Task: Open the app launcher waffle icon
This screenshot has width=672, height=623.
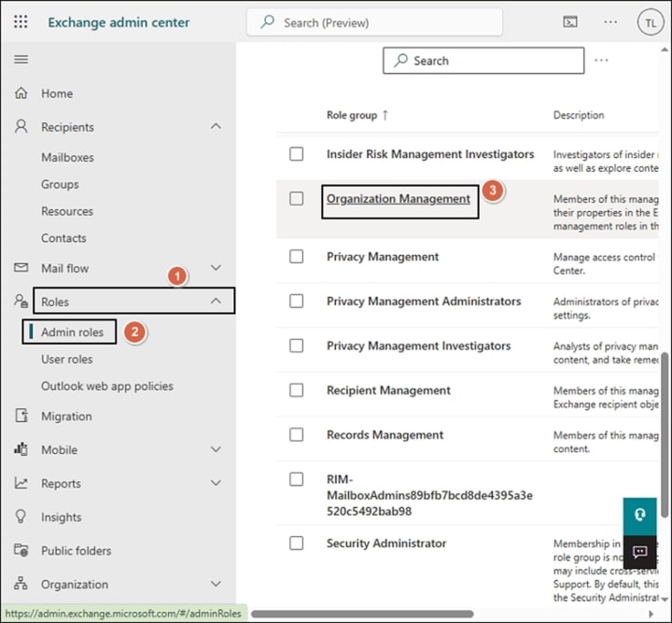Action: (x=21, y=21)
